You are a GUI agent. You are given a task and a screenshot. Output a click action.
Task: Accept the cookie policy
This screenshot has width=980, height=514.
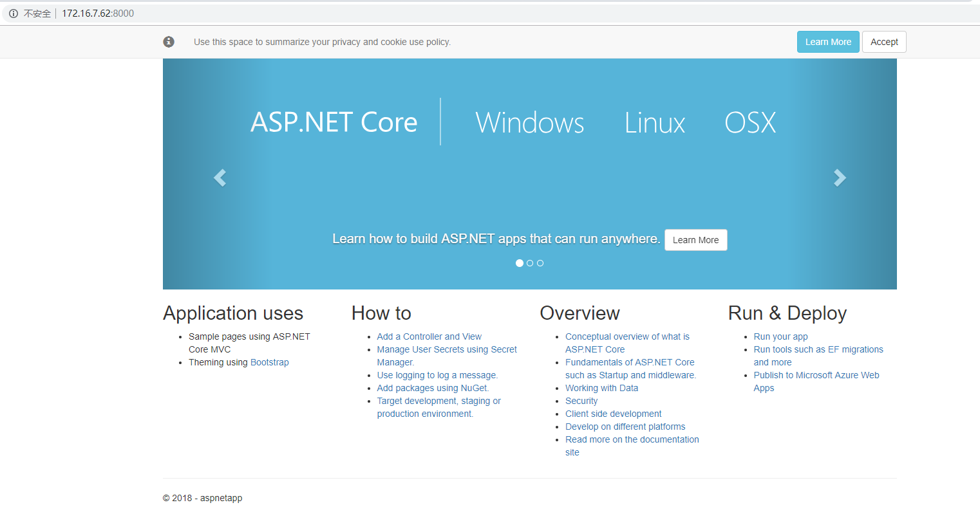884,42
